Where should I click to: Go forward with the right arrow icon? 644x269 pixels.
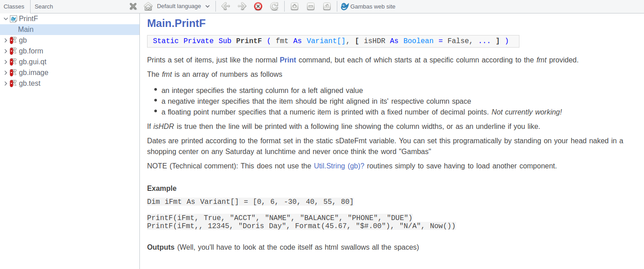[x=242, y=6]
